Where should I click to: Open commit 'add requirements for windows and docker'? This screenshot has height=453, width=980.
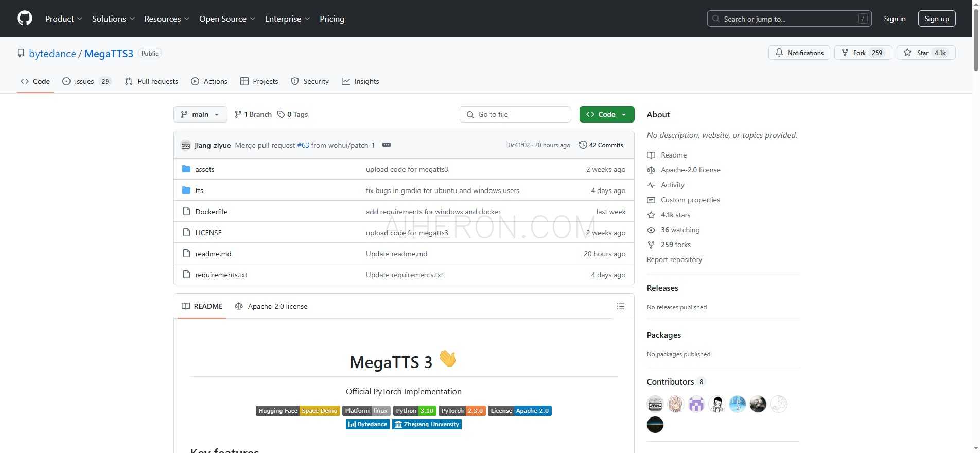coord(433,212)
